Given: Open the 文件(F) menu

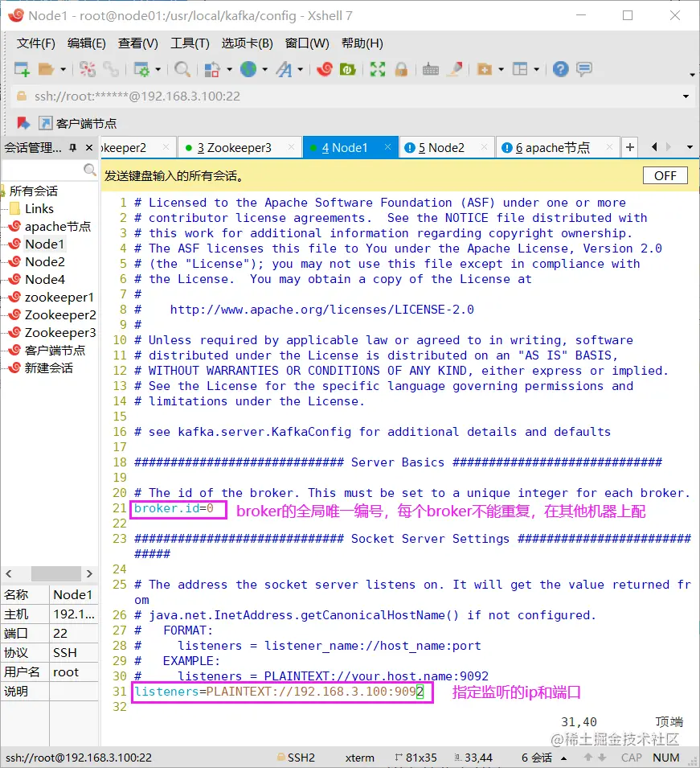Looking at the screenshot, I should [x=35, y=43].
